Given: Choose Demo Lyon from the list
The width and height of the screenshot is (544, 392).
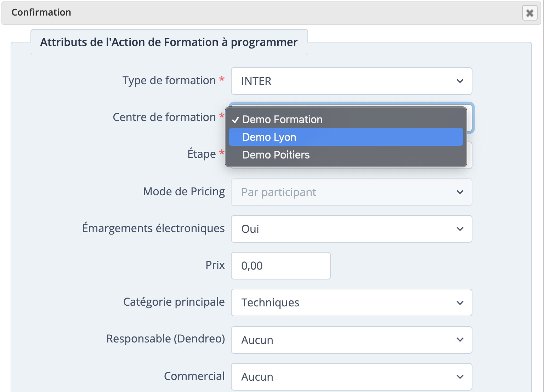Looking at the screenshot, I should (269, 137).
